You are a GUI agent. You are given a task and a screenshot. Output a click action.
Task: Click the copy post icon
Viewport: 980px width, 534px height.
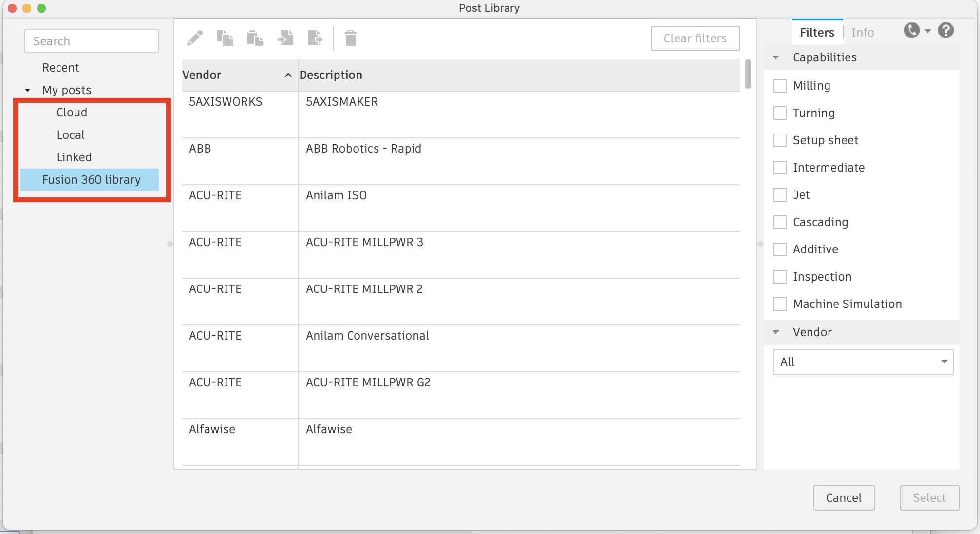225,38
